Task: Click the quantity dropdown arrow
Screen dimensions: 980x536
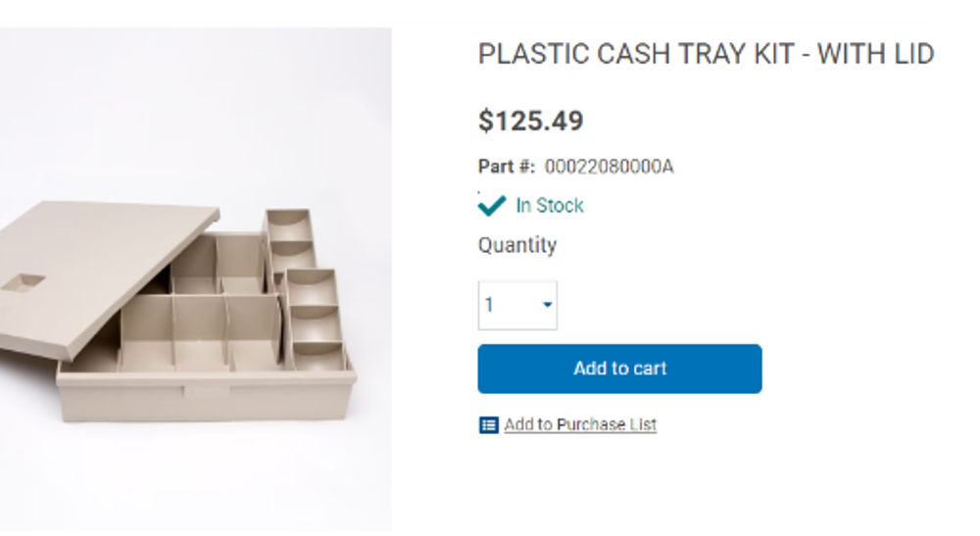Action: (547, 306)
